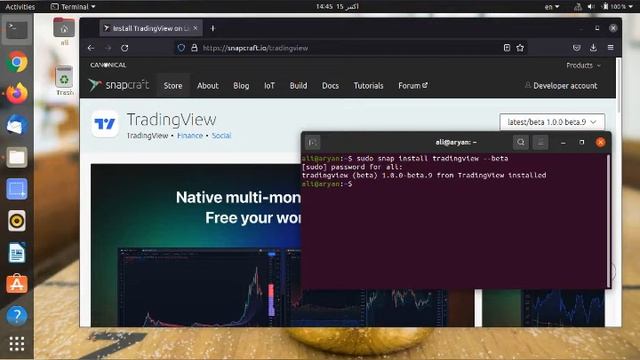Open the Docs menu item

330,86
